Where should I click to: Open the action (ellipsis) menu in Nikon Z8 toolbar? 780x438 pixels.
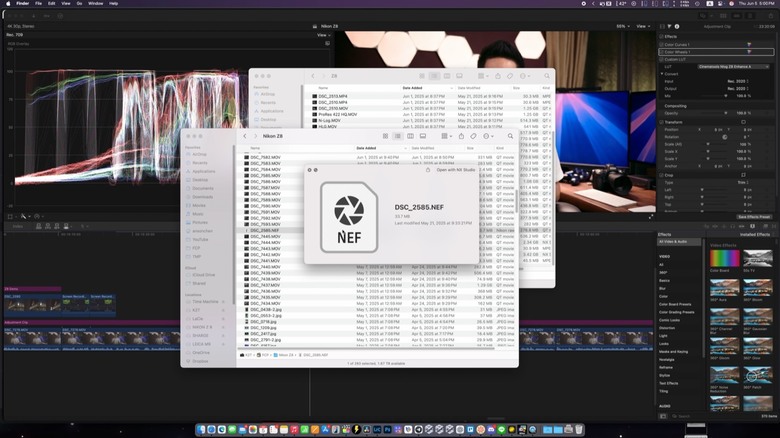[488, 136]
